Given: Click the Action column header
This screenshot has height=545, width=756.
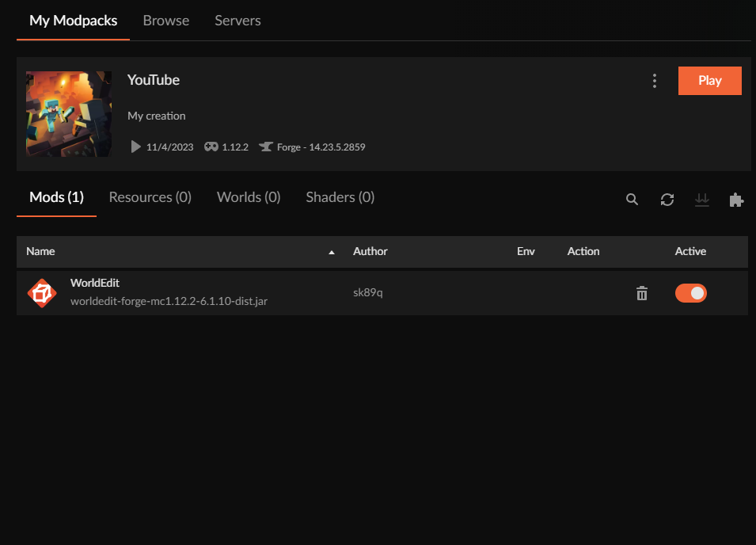Looking at the screenshot, I should (583, 251).
